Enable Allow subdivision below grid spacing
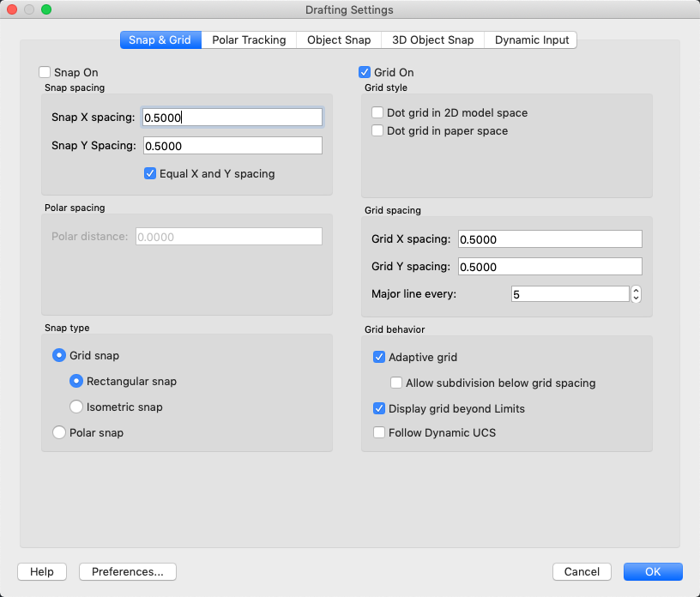The width and height of the screenshot is (700, 597). click(x=396, y=383)
